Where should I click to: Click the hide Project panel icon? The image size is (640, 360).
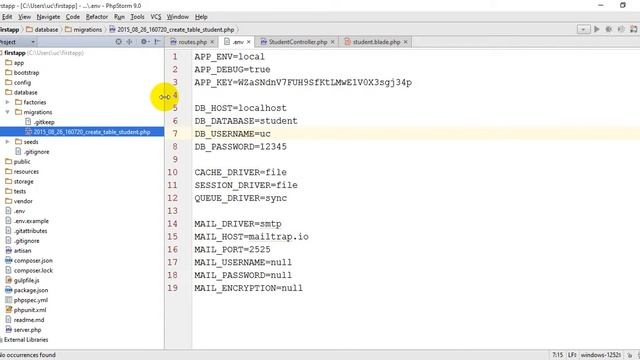158,42
